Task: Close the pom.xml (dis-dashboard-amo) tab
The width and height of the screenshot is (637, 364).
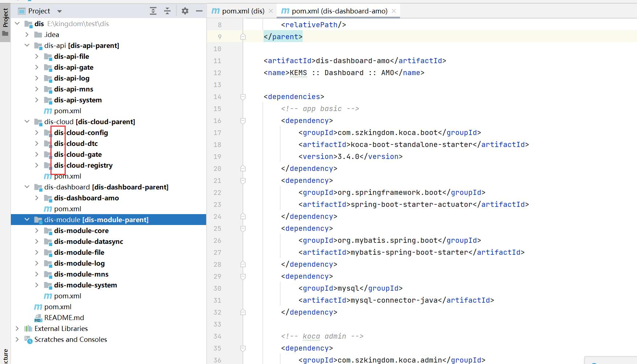Action: (393, 11)
